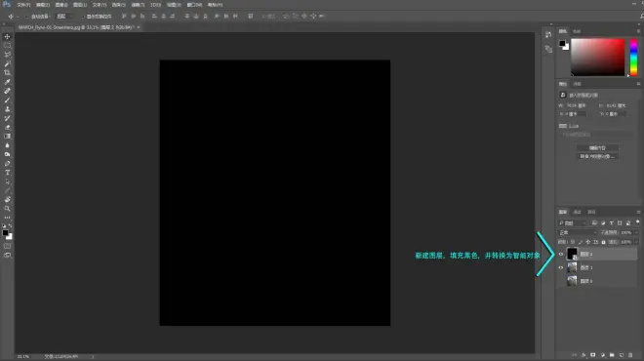Screen dimensions: 644x361
Task: Open the blend mode dropdown in Layers
Action: pyautogui.click(x=578, y=232)
